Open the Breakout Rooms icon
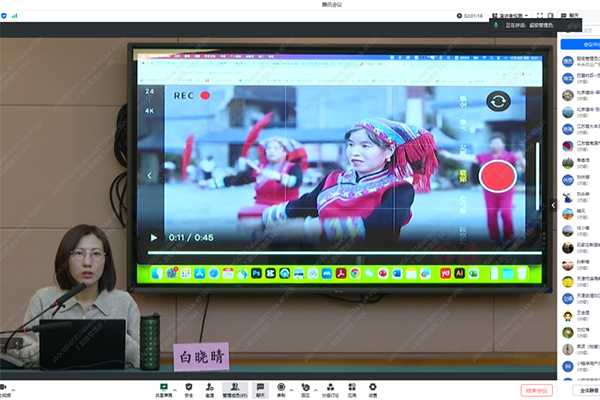Viewport: 600px width, 400px height. click(x=330, y=386)
